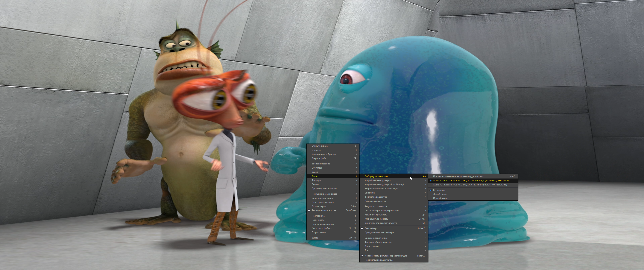Screen dimensions: 644x270
Task: Toggle Использовать фильтры обработки аудио
Action: tap(385, 256)
